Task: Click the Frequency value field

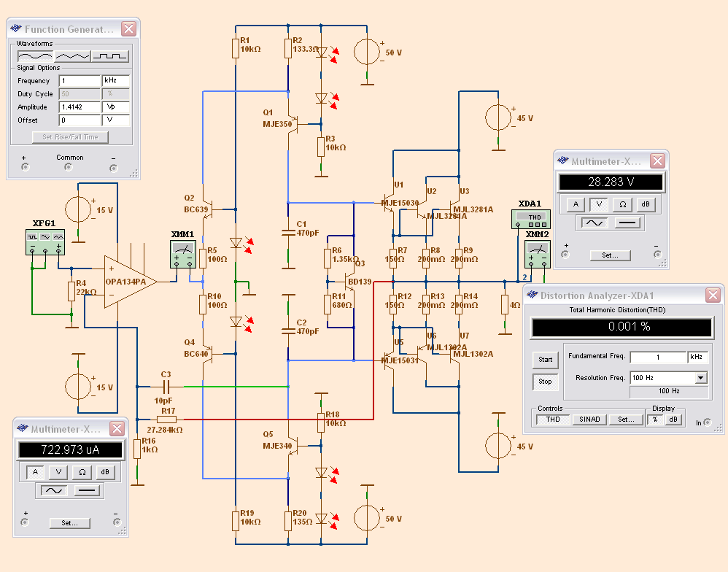Action: point(80,81)
